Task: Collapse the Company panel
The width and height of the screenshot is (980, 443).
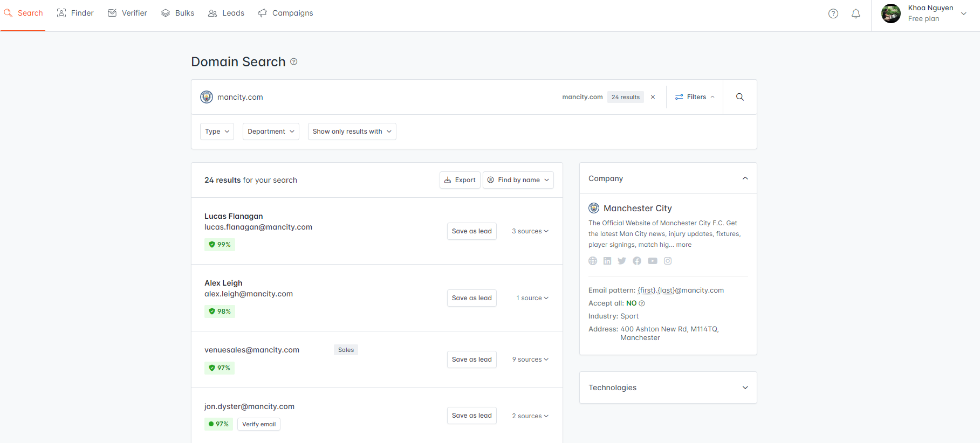Action: click(745, 178)
